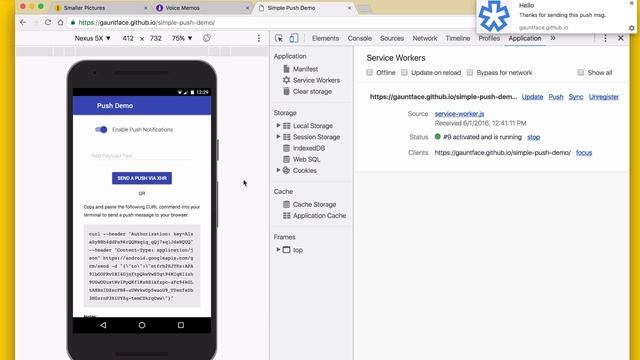Click the focus link for client
Image resolution: width=640 pixels, height=360 pixels.
coord(584,153)
